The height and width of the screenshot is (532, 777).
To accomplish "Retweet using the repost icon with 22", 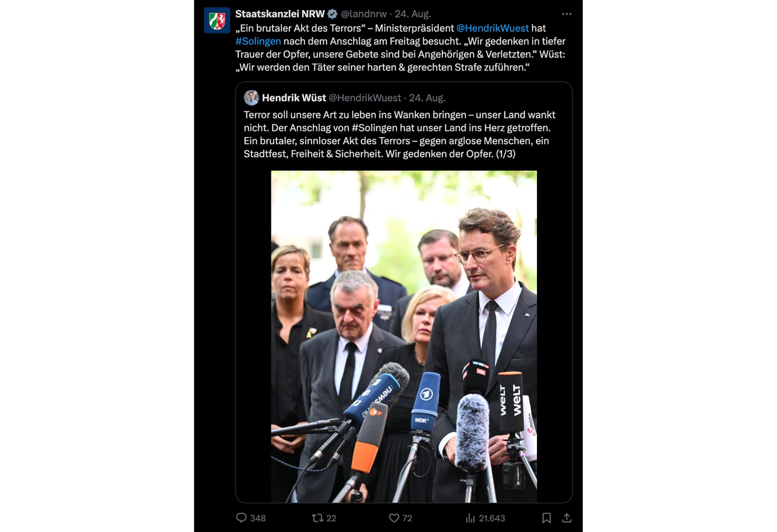I will (317, 518).
